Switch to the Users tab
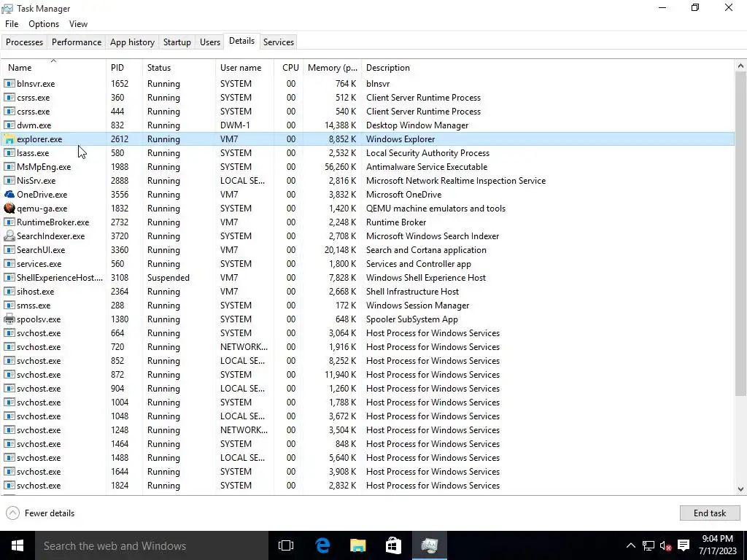This screenshot has width=747, height=560. point(210,42)
